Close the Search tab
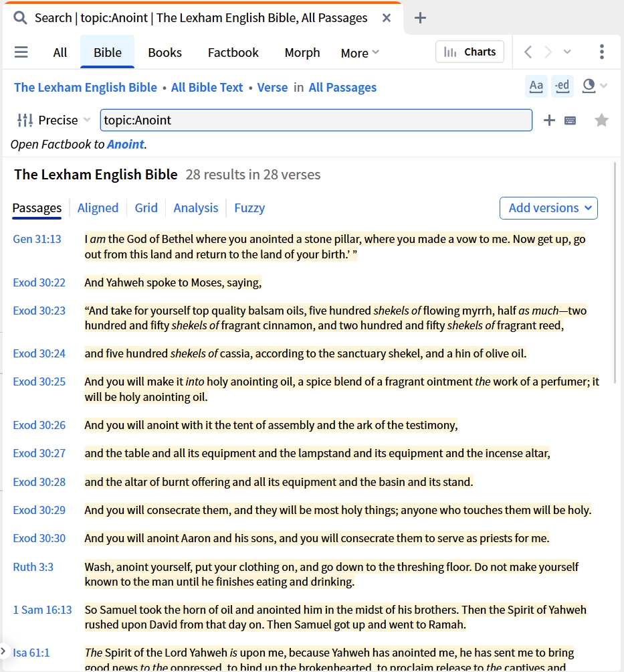The image size is (624, 672). tap(387, 18)
